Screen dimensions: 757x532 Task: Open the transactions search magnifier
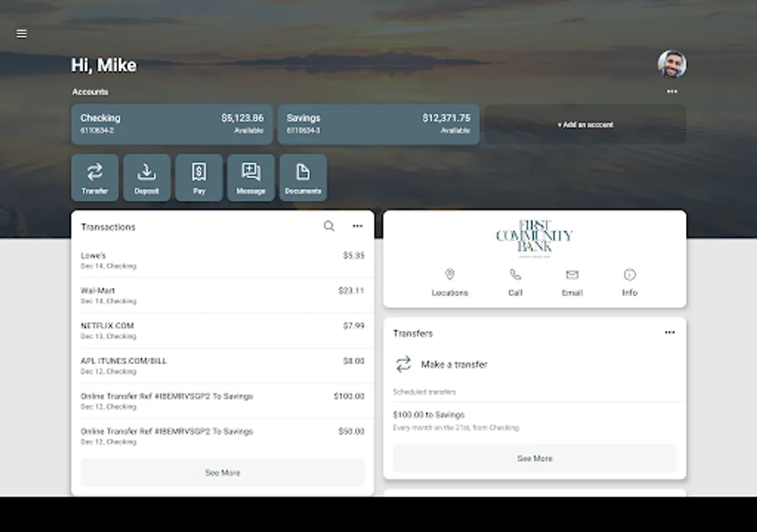[329, 226]
